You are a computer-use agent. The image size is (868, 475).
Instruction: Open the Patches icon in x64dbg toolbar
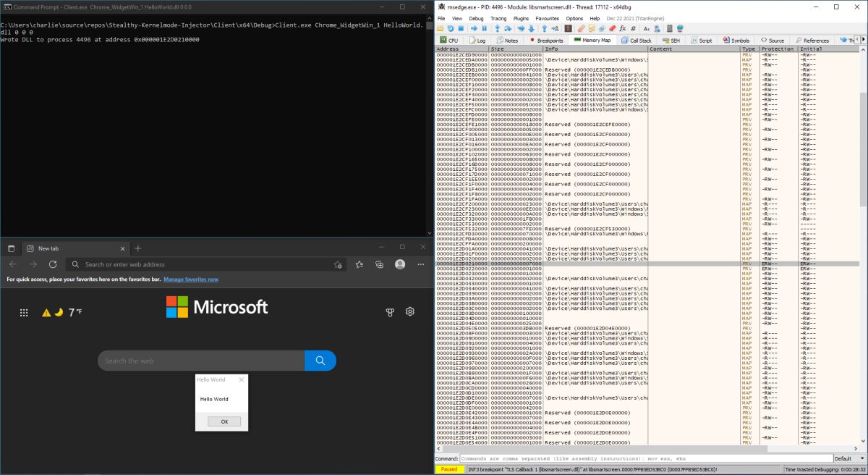click(x=582, y=28)
